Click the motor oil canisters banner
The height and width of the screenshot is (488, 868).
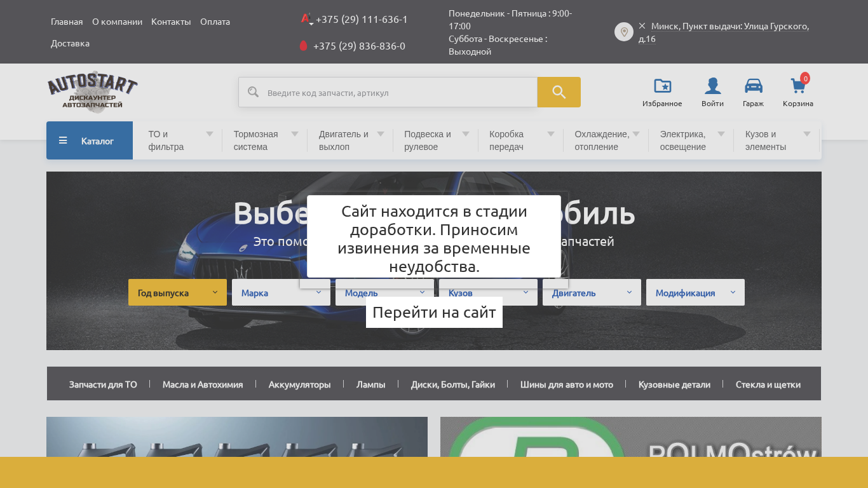pyautogui.click(x=237, y=437)
